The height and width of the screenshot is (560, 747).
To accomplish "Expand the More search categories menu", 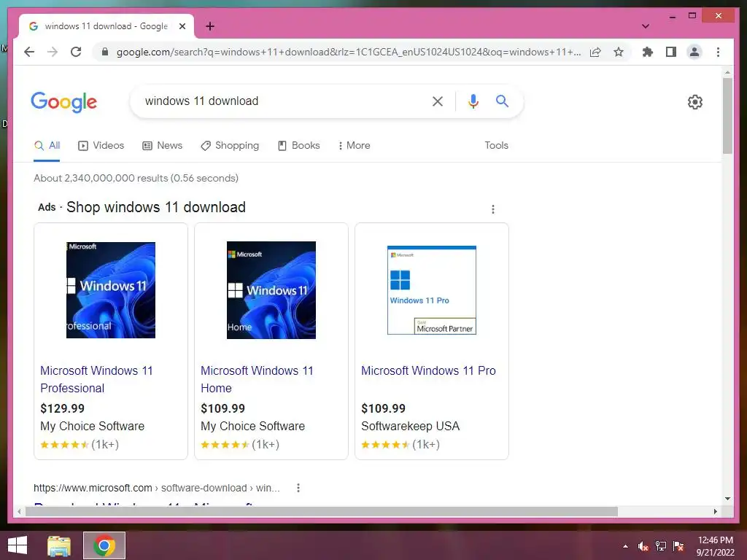I will click(354, 146).
